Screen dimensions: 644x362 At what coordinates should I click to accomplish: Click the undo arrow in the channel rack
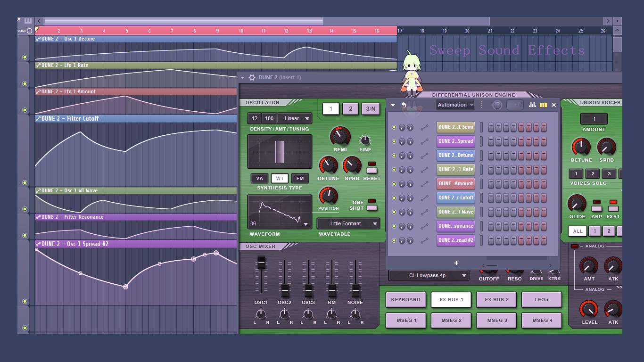pyautogui.click(x=404, y=105)
